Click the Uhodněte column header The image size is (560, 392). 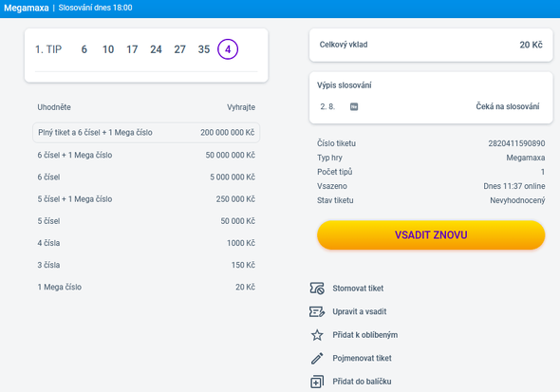(x=54, y=107)
